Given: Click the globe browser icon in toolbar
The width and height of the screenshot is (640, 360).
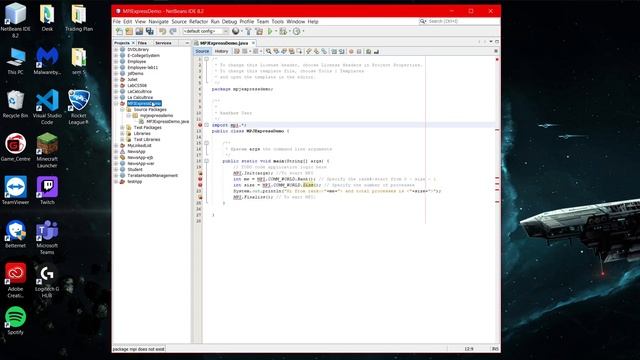Looking at the screenshot, I should point(236,31).
